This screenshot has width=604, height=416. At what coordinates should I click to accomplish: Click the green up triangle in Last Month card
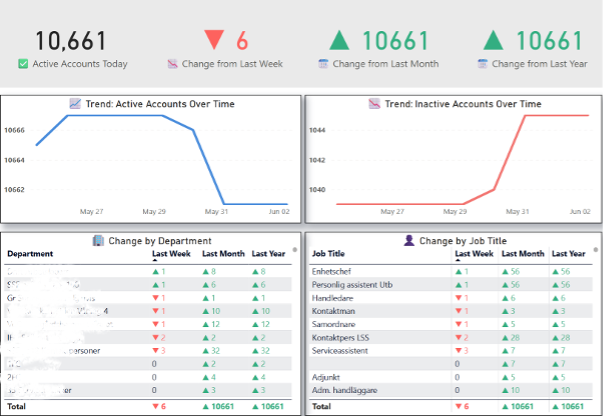pos(339,40)
